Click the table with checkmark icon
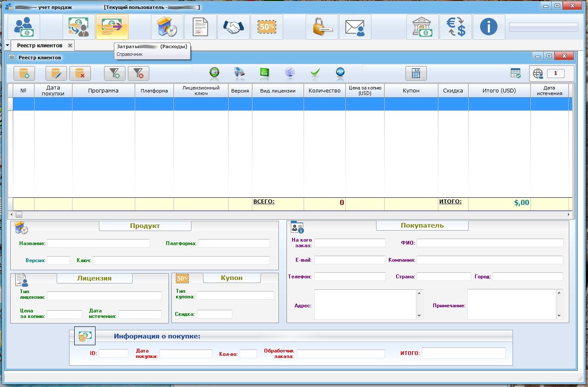 (516, 73)
